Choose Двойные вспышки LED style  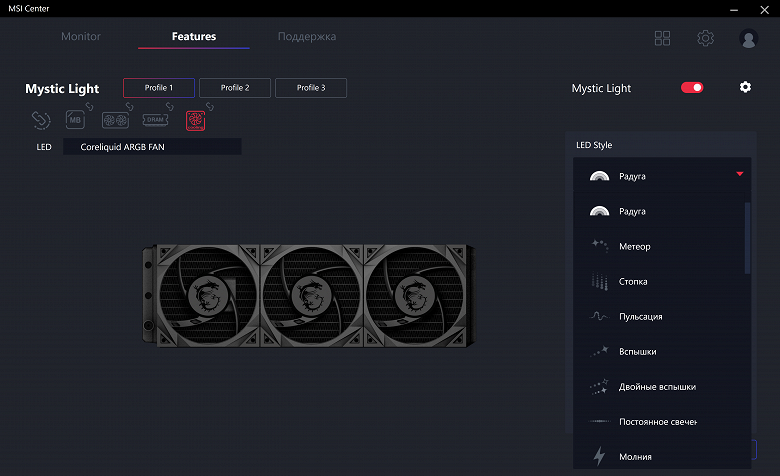coord(659,386)
